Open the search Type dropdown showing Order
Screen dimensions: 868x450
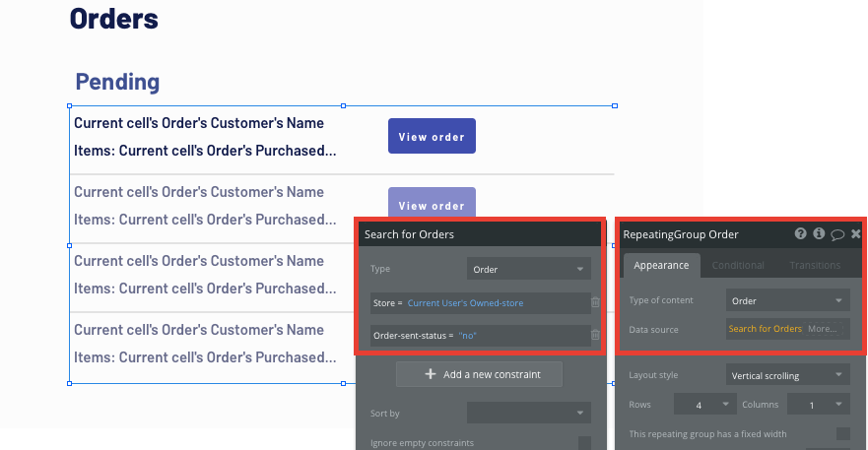point(529,269)
